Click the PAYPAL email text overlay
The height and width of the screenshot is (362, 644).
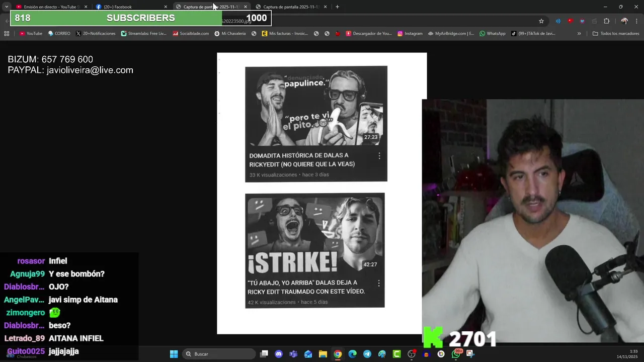coord(70,70)
